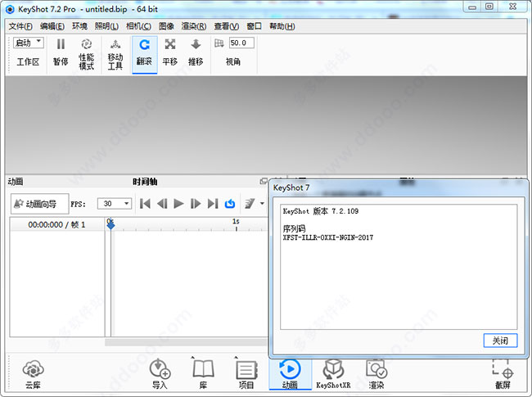Screen dimensions: 532x397
Task: Open the 文件(F) menu
Action: (20, 26)
